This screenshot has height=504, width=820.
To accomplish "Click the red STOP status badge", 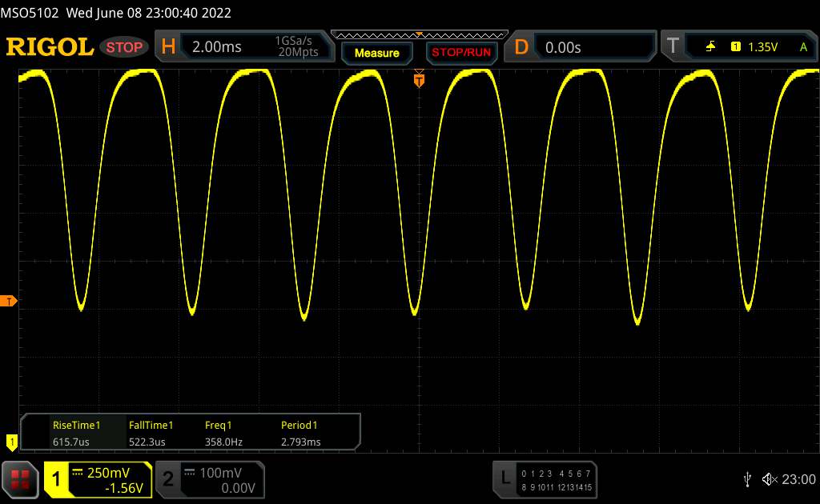I will point(126,47).
